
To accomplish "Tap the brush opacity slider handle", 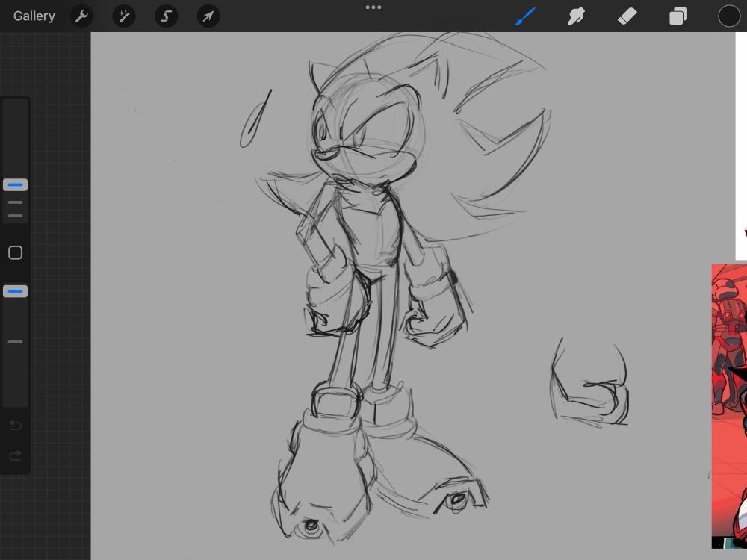I will [15, 291].
